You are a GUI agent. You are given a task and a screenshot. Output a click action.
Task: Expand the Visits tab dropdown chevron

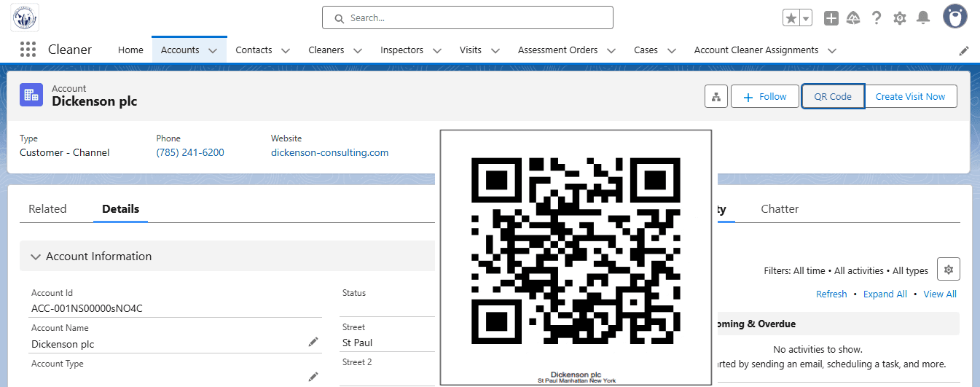click(495, 51)
